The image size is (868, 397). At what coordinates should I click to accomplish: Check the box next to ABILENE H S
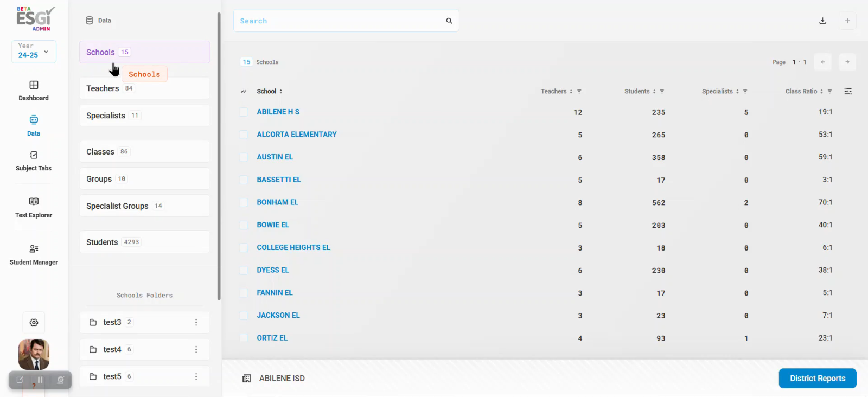tap(244, 112)
